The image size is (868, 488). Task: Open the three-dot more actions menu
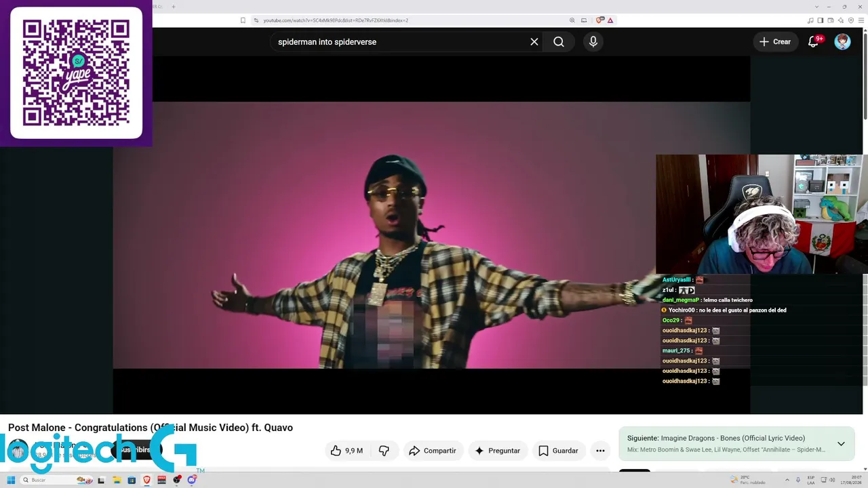600,451
